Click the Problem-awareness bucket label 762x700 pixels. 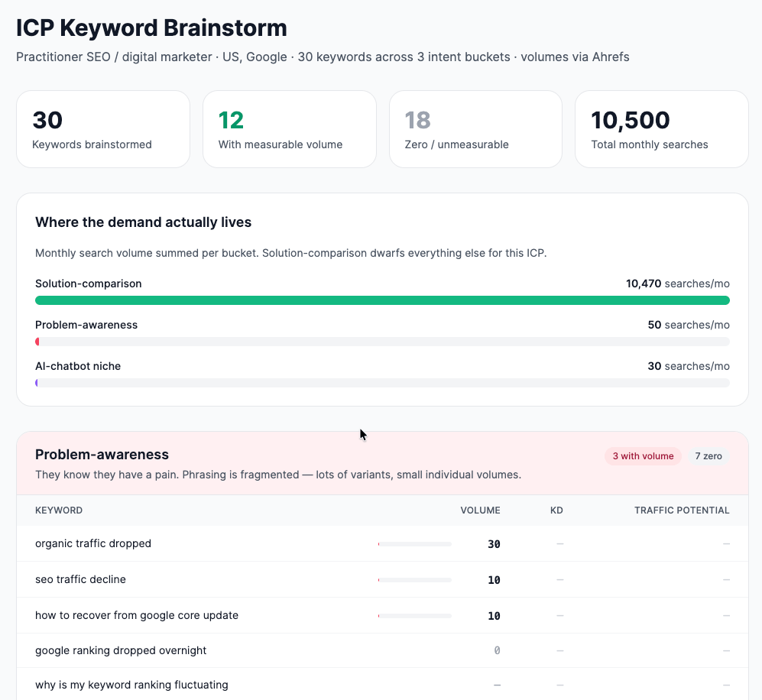click(x=86, y=325)
